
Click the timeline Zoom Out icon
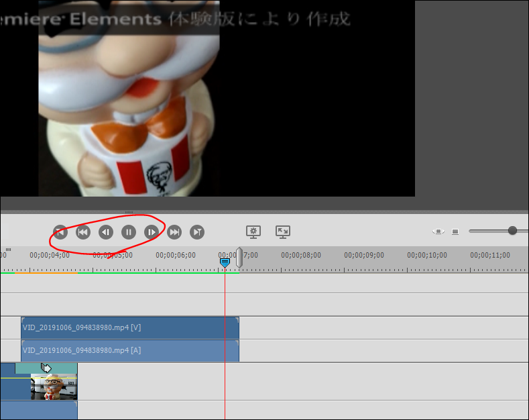click(455, 231)
